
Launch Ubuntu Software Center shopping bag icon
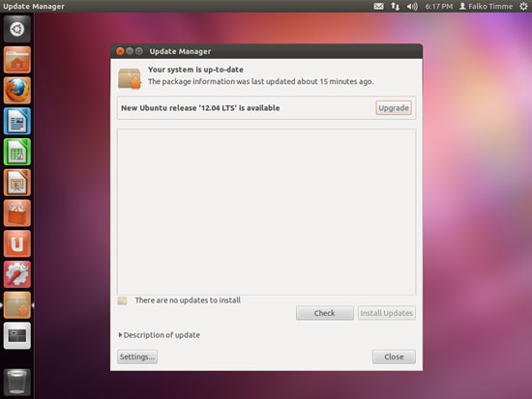click(17, 213)
